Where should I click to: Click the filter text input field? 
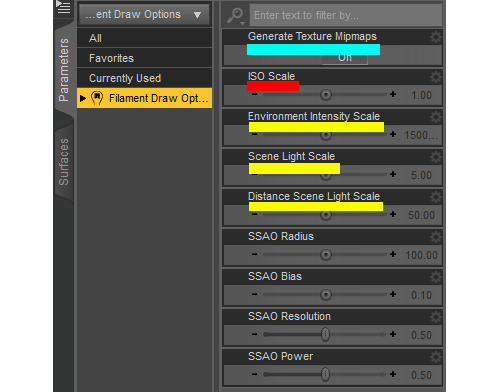346,15
